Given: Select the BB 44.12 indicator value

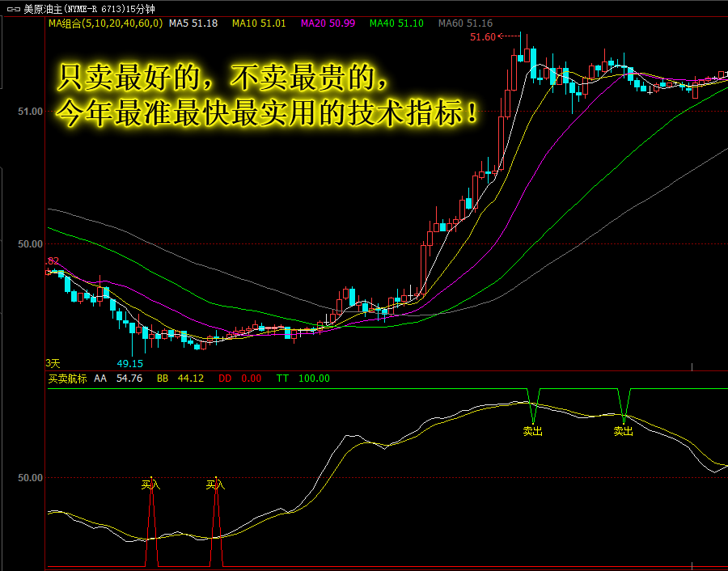Looking at the screenshot, I should tap(180, 378).
